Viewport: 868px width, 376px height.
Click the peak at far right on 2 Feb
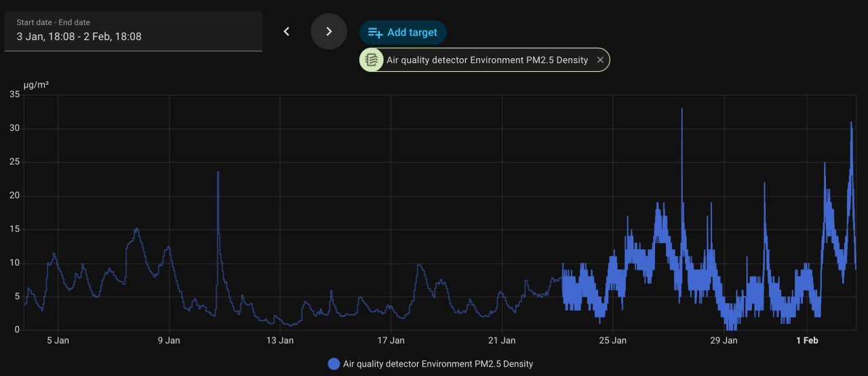(851, 123)
